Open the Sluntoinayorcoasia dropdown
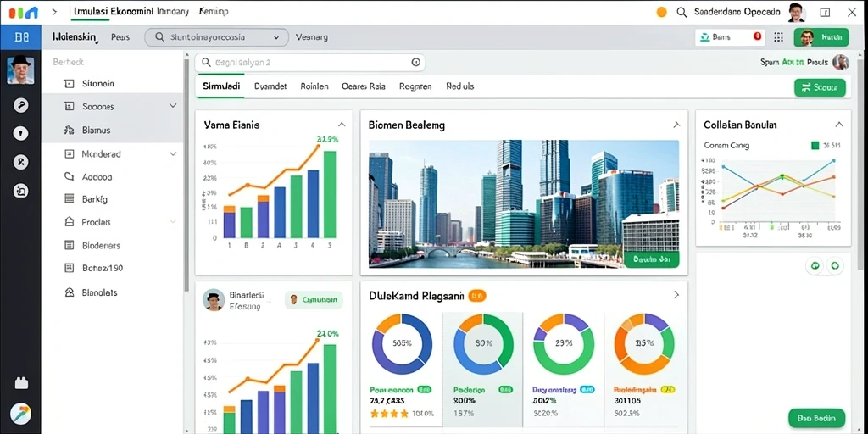The width and height of the screenshot is (868, 434). coord(216,37)
